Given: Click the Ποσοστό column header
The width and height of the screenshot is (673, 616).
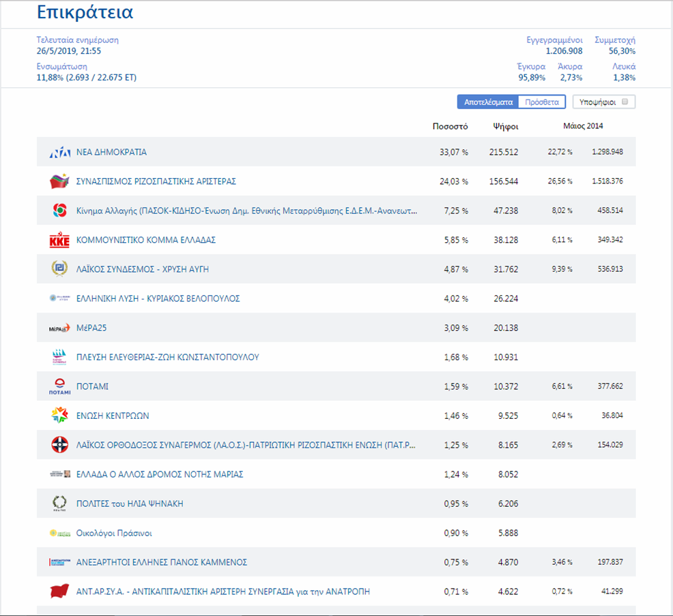Looking at the screenshot, I should click(x=450, y=127).
